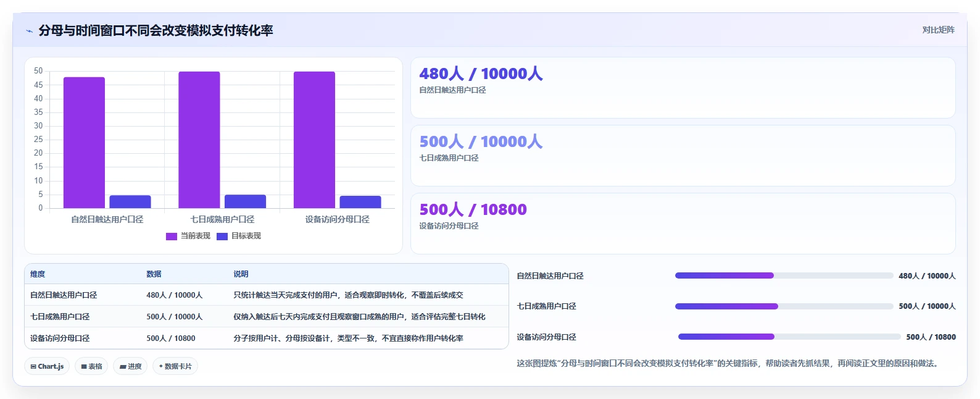980x399 pixels.
Task: Click the 500人 / 10800 data card value
Action: point(473,209)
